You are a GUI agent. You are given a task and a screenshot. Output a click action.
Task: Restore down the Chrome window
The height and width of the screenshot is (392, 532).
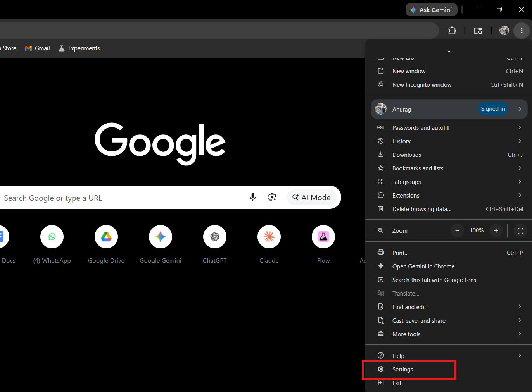(499, 10)
